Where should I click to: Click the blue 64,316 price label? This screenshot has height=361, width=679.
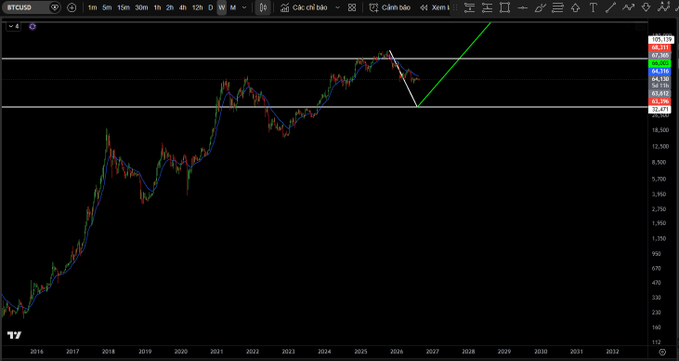tap(660, 71)
